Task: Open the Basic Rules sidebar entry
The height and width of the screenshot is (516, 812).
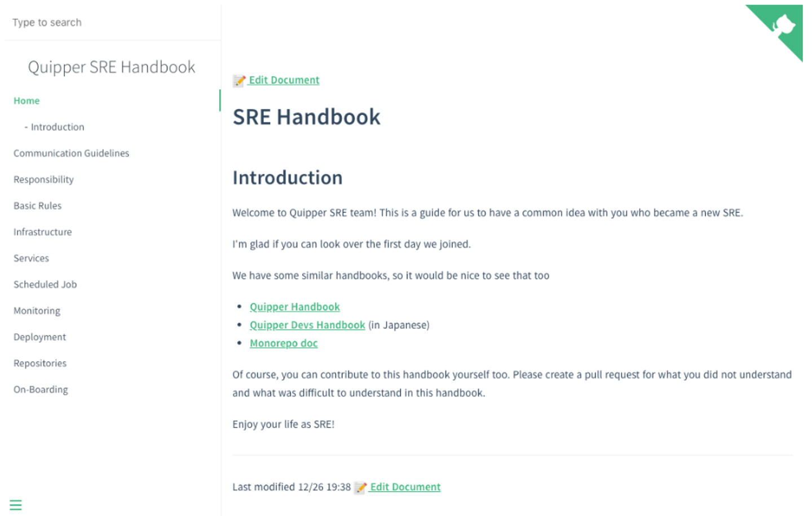Action: pos(37,206)
